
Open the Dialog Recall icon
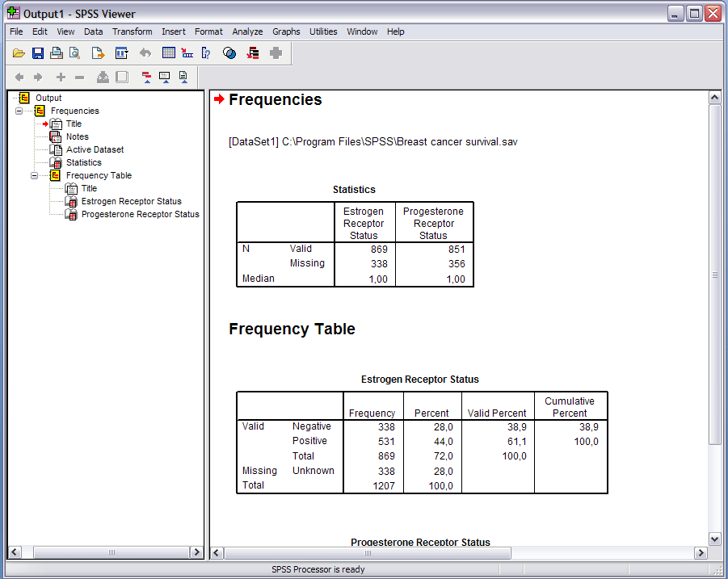[x=122, y=53]
